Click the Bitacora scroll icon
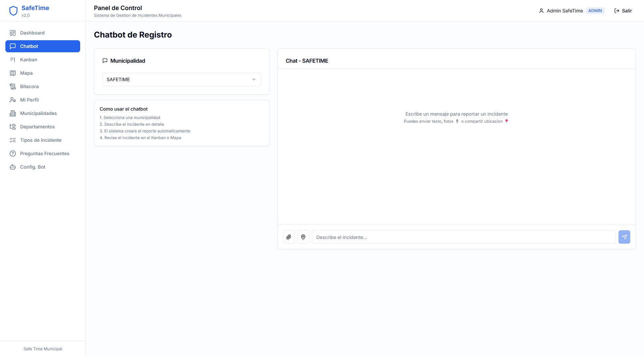 coord(13,86)
